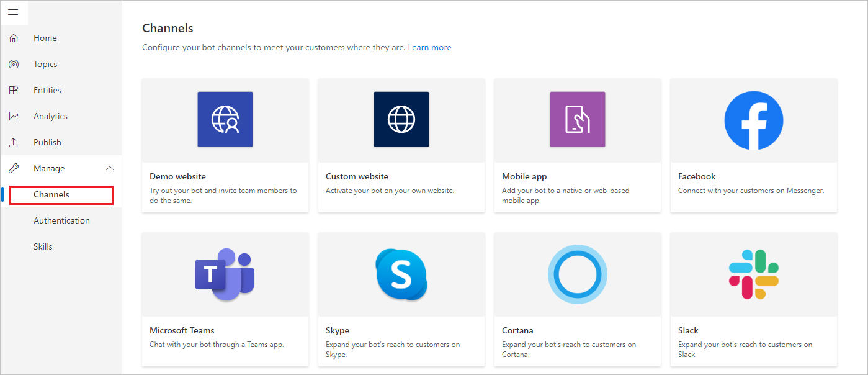The image size is (868, 375).
Task: Select the Demo website globe icon
Action: pos(225,119)
